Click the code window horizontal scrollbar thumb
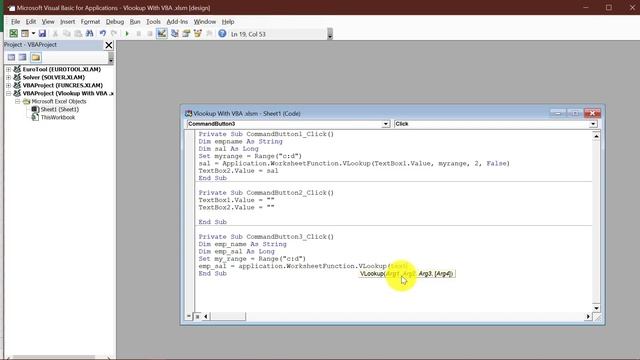The image size is (640, 360). pyautogui.click(x=228, y=316)
